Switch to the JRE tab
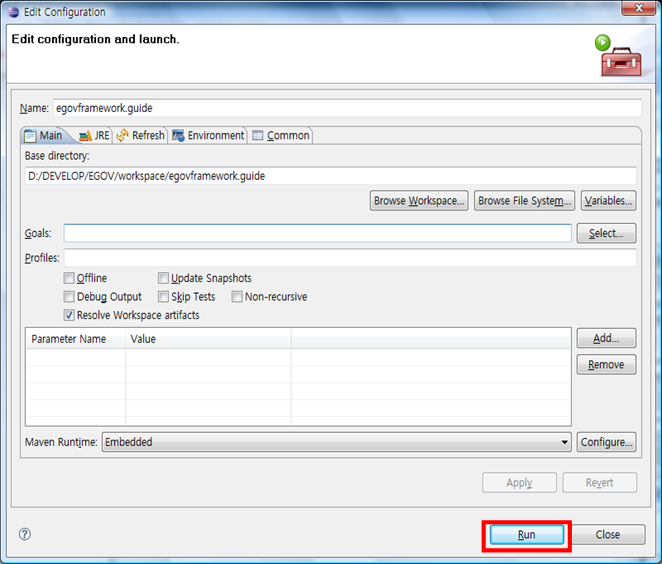 click(x=95, y=135)
